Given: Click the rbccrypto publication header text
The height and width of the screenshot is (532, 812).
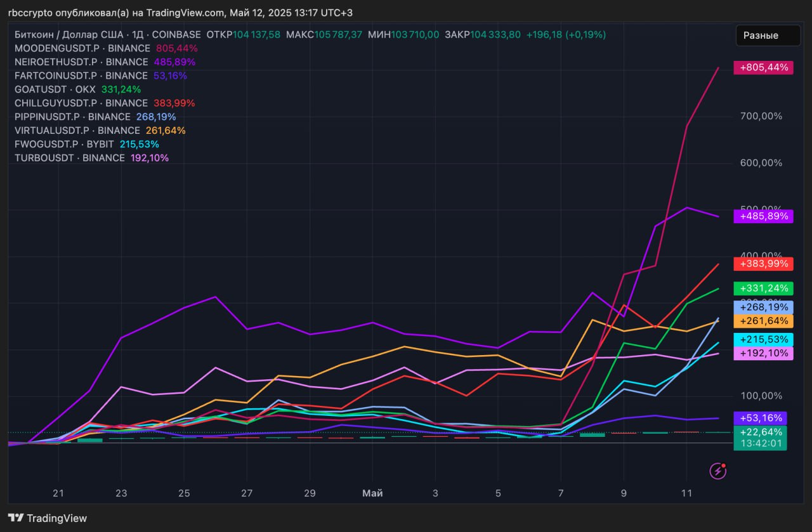Looking at the screenshot, I should 180,13.
